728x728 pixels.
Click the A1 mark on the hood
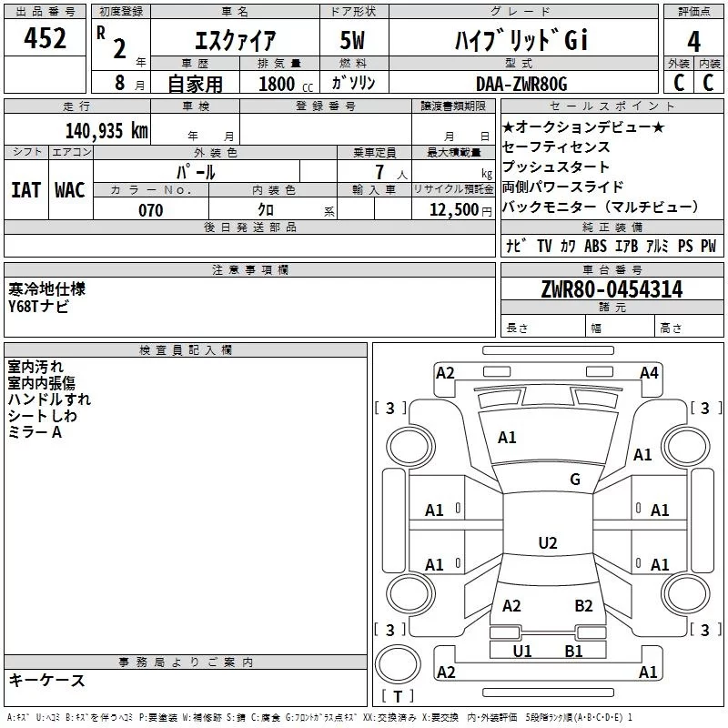507,438
